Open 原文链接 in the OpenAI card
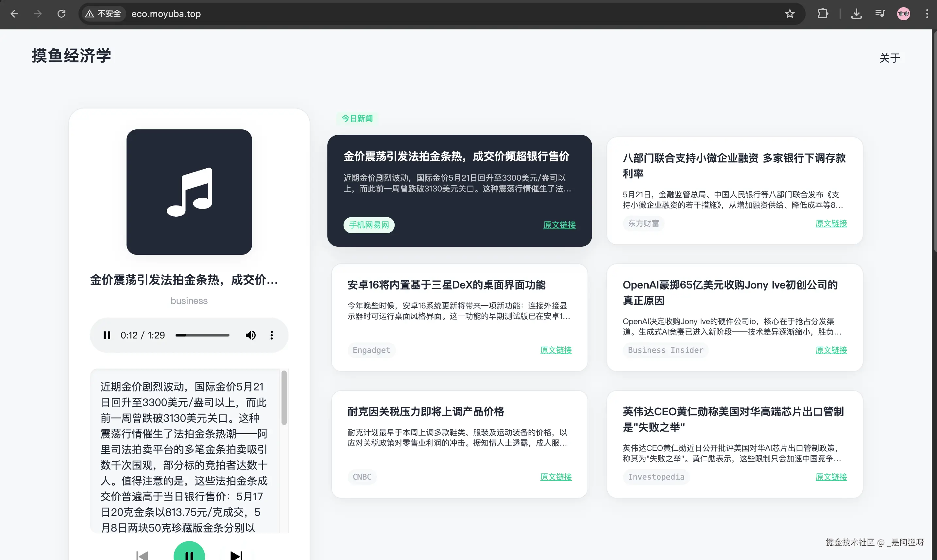 [x=831, y=350]
